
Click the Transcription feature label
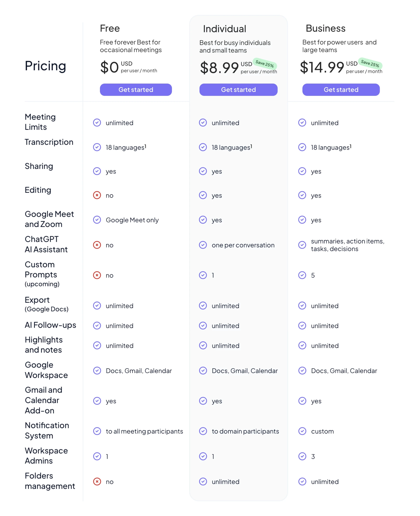[x=49, y=142]
